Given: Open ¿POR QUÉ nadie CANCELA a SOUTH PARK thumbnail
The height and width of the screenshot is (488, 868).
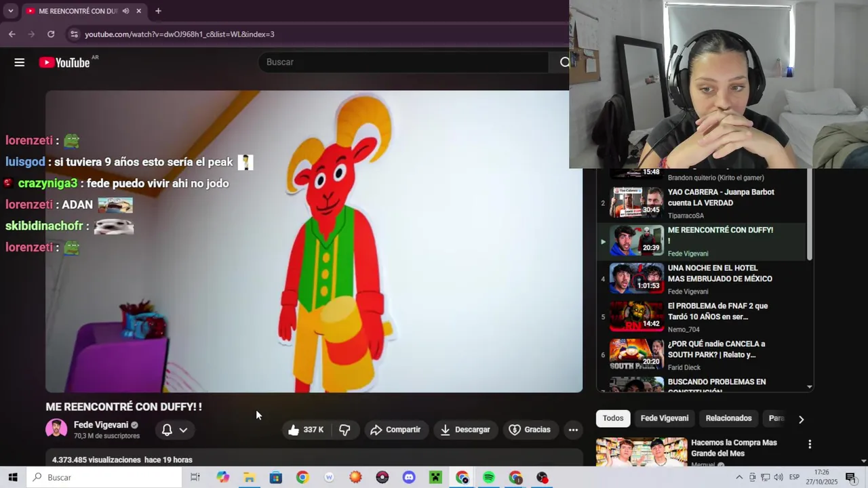Looking at the screenshot, I should tap(637, 354).
